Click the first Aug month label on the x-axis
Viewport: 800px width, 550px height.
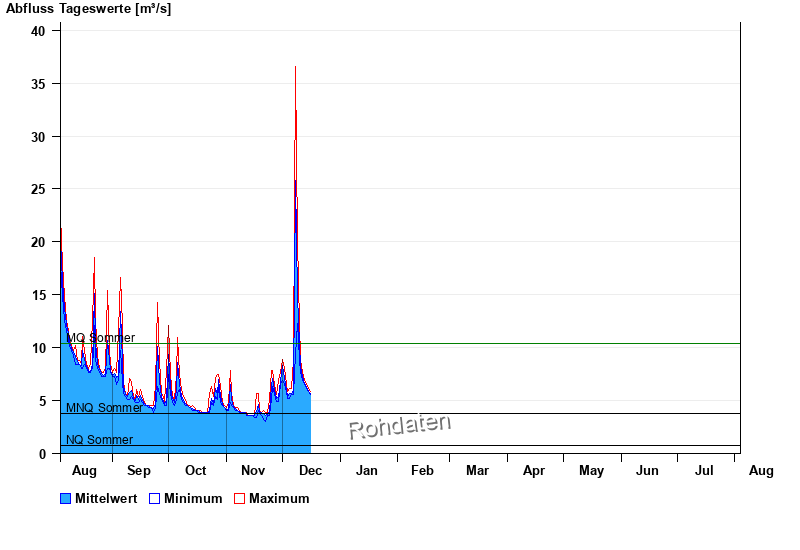point(84,470)
